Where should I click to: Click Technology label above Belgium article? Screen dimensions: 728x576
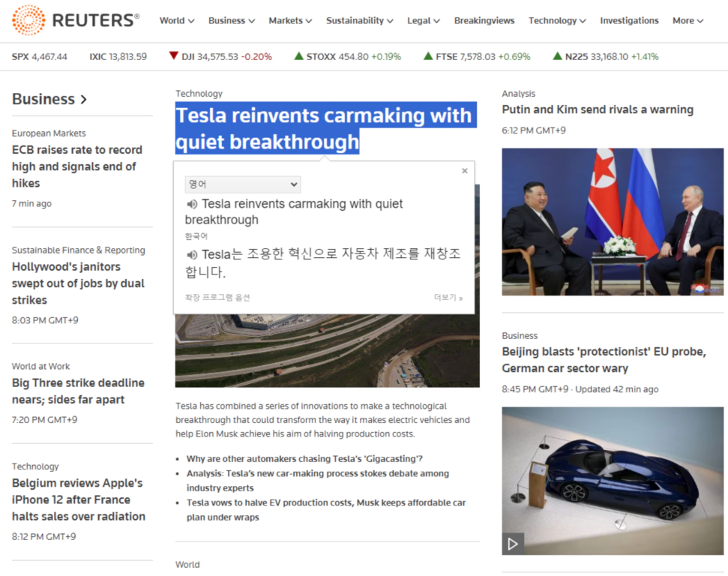(35, 466)
